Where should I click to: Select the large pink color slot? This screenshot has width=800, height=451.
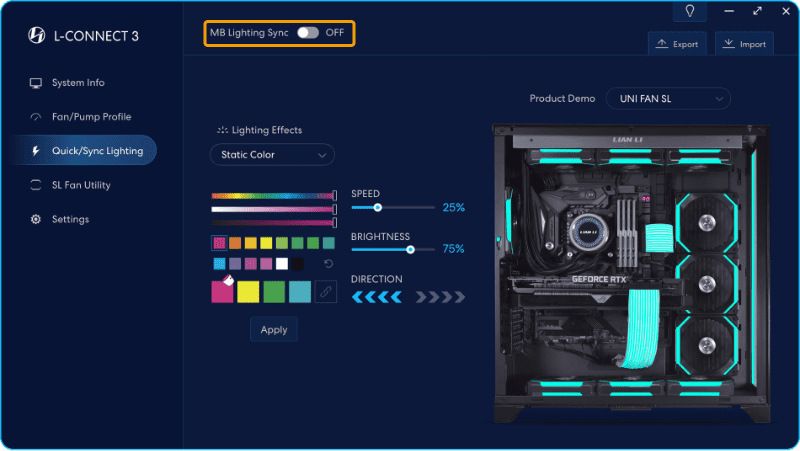(x=222, y=292)
